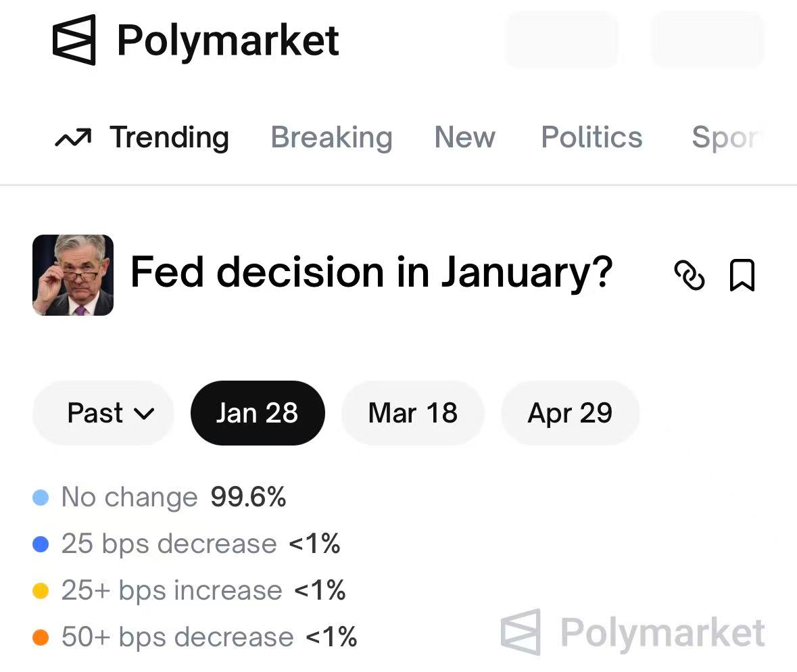Go to the Breaking tab

331,137
